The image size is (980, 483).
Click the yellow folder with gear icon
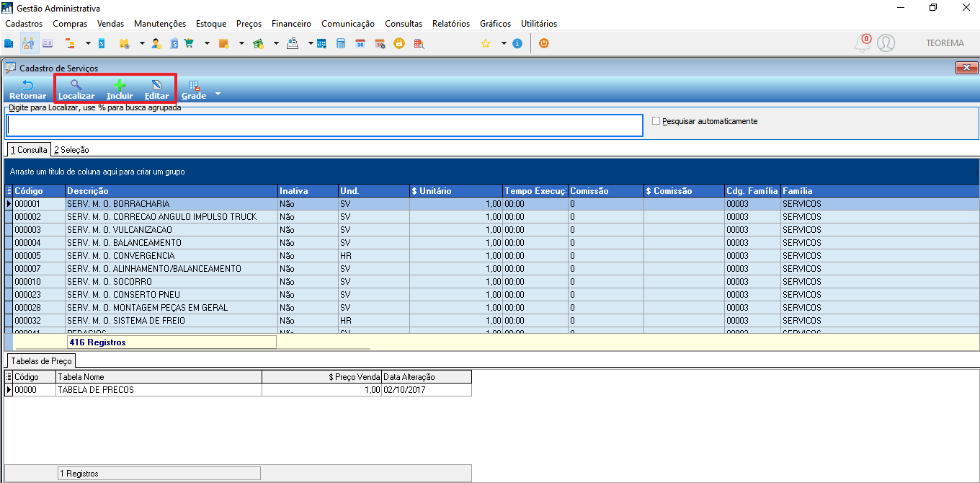pos(124,43)
